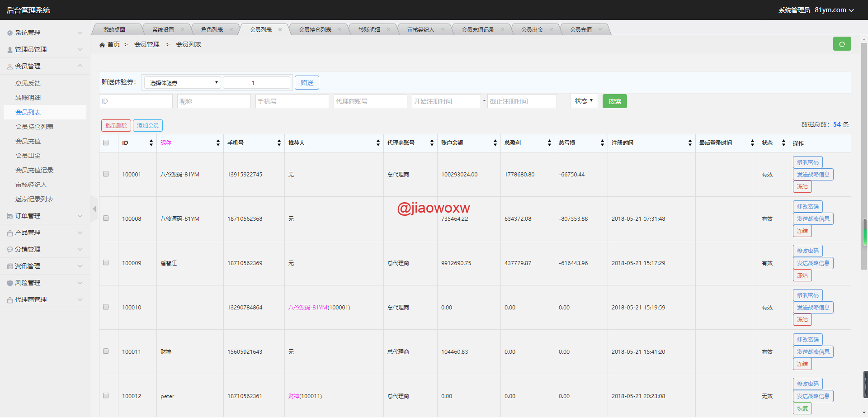Click the 产品管理 icon in the sidebar
This screenshot has height=418, width=868.
coord(10,233)
